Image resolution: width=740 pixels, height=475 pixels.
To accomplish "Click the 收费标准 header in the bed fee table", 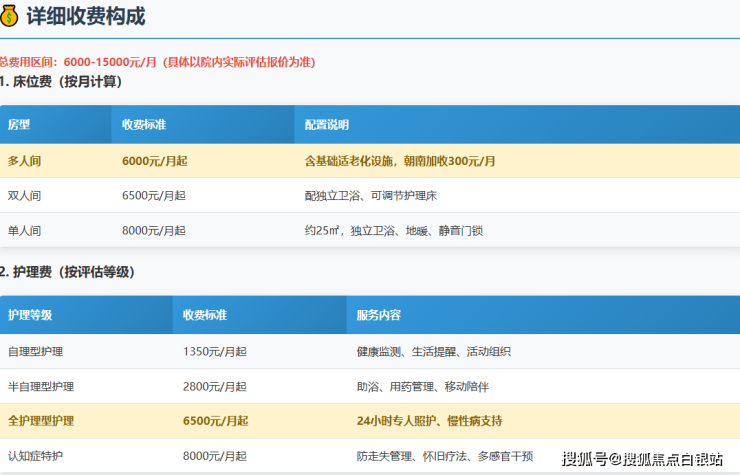I will (144, 125).
